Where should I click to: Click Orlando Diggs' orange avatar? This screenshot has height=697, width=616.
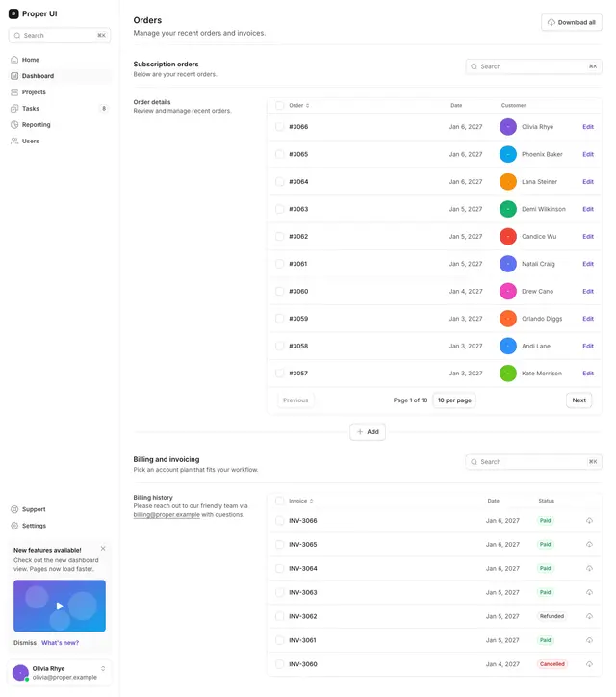[508, 319]
